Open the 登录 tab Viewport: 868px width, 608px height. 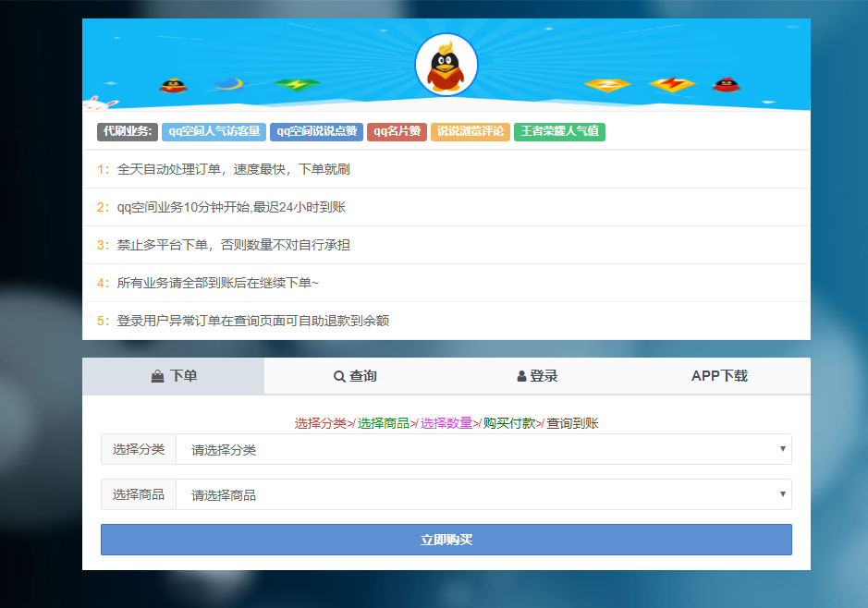[537, 376]
